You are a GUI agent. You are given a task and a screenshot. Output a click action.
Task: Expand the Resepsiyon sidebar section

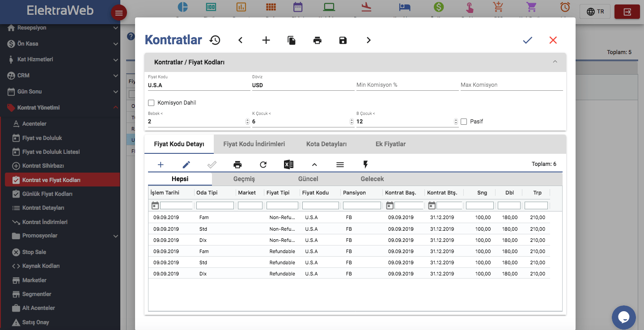60,28
